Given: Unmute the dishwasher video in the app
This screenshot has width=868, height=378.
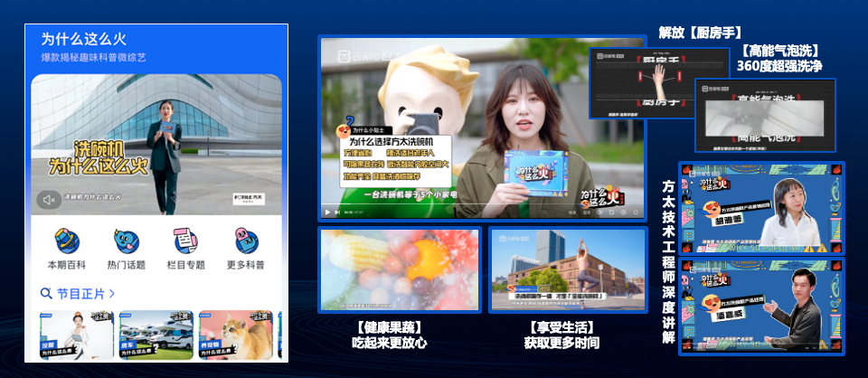Looking at the screenshot, I should [x=49, y=200].
